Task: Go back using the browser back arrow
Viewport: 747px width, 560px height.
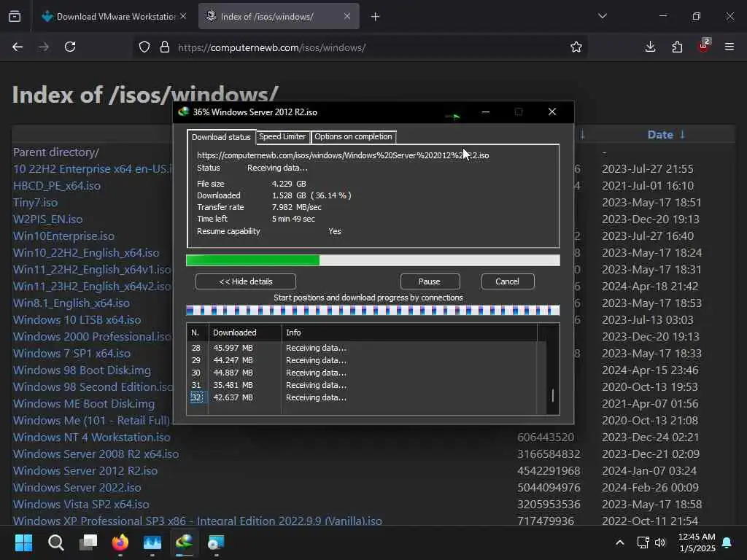Action: [18, 47]
